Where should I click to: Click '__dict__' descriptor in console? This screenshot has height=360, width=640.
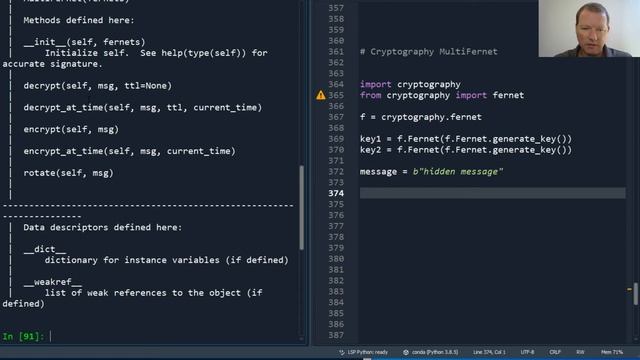click(44, 249)
